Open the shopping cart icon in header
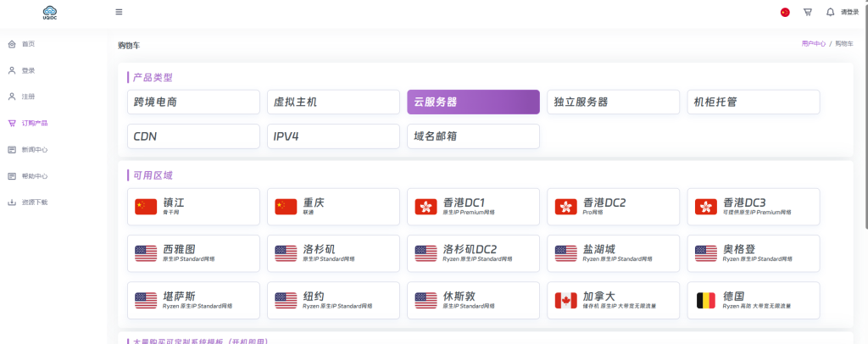The image size is (868, 344). coord(807,12)
